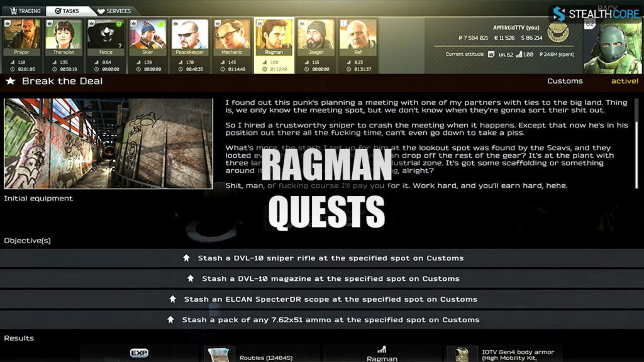Click the Ragman reputation reward icon
This screenshot has height=362, width=644.
382,349
